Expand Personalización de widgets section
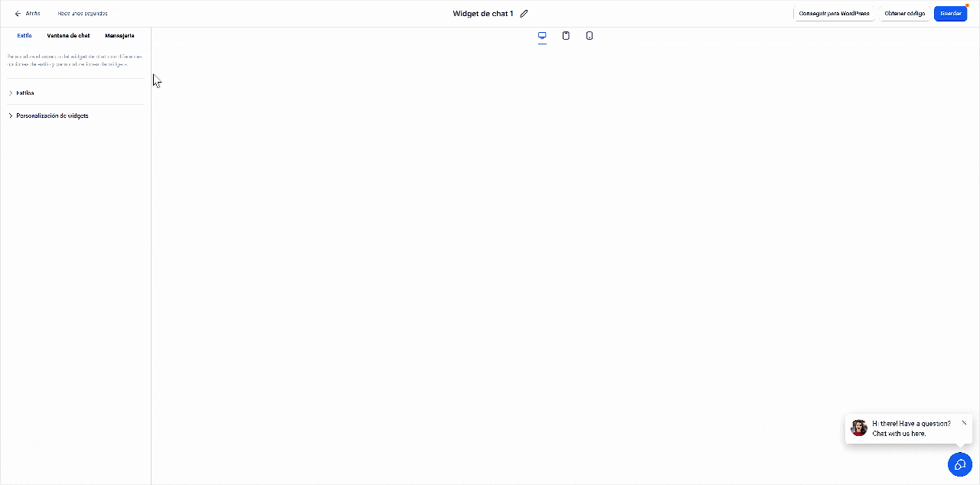980x485 pixels. coord(52,116)
